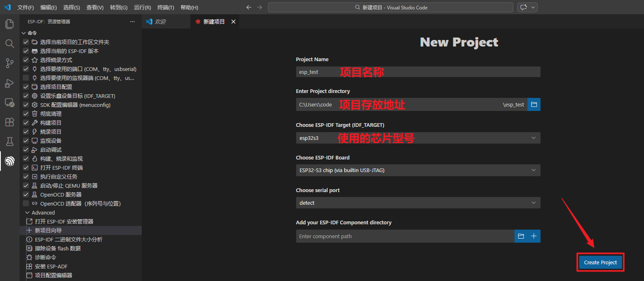Toggle checkbox for 选择要使用的监视器端口
Viewport: 644px width, 281px height.
pos(26,78)
